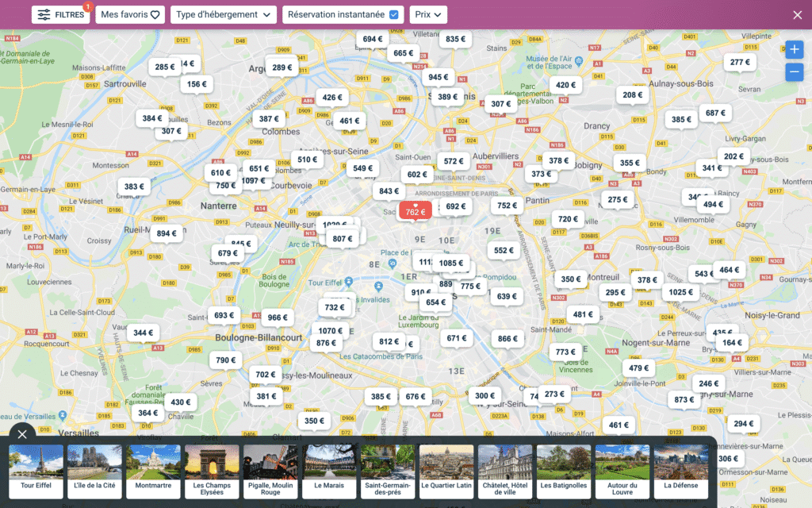Select the highlighted red 762 € marker

point(416,210)
